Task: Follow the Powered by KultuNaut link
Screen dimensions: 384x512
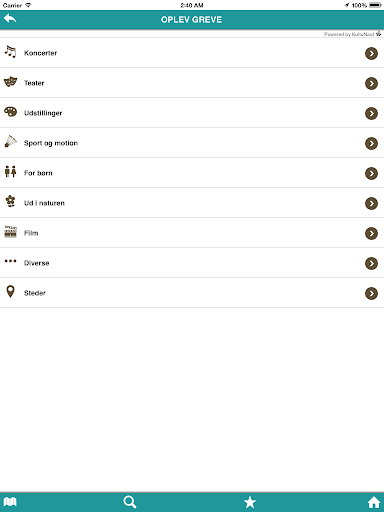Action: (x=353, y=34)
